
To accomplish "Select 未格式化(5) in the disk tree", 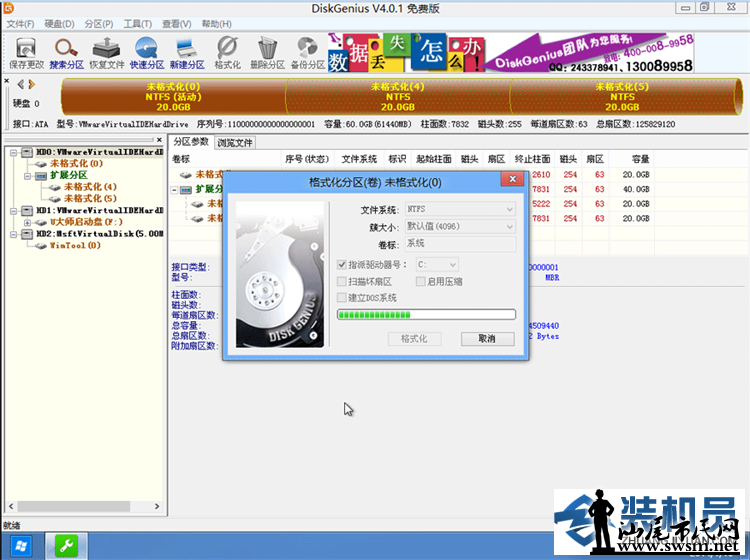I will click(x=90, y=198).
